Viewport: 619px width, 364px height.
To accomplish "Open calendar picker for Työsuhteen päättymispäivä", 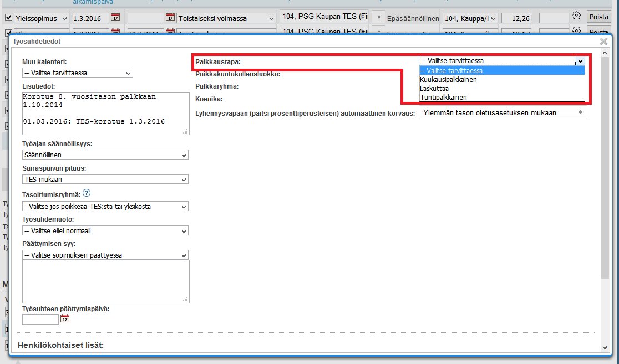I will [x=65, y=319].
